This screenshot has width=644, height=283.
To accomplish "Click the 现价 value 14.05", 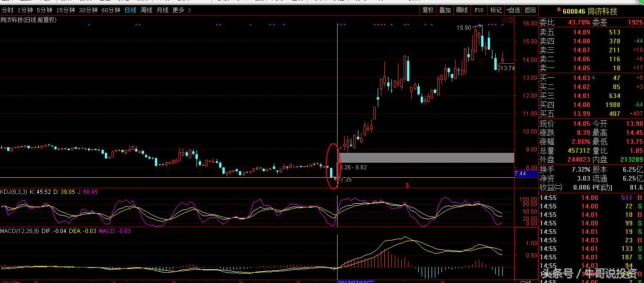I will pos(582,124).
